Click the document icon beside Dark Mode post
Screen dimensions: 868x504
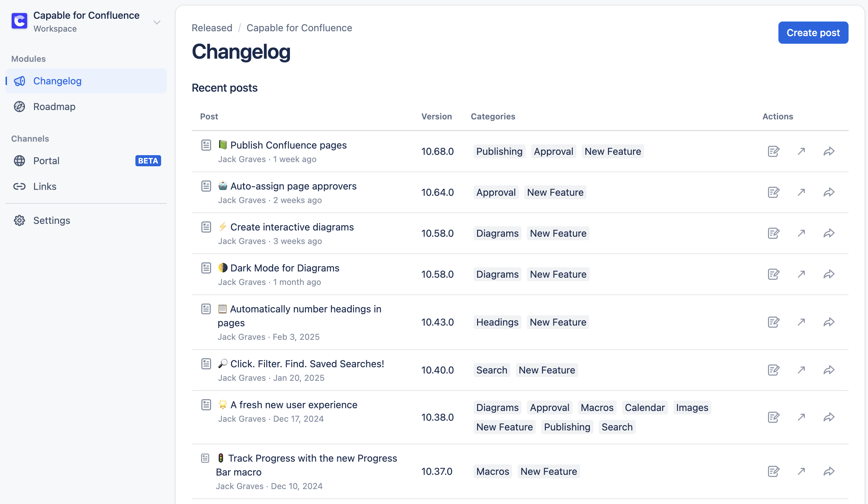coord(206,268)
